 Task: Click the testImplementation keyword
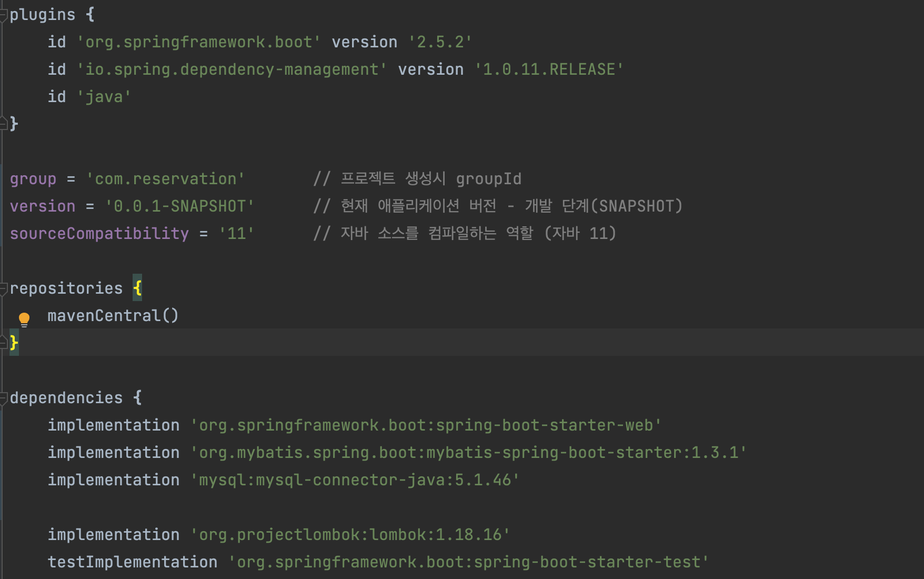133,562
